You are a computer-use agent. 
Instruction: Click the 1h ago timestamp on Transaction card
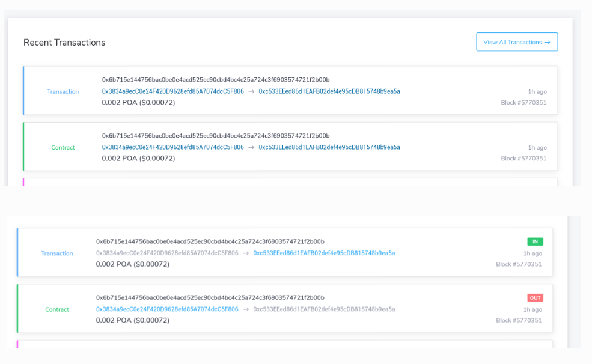pos(537,91)
